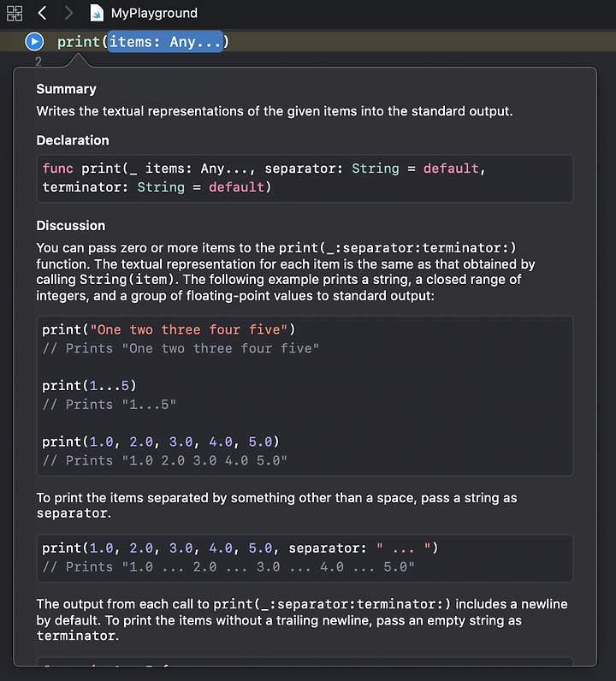Click the print function name in the editor
616x681 pixels.
click(78, 42)
